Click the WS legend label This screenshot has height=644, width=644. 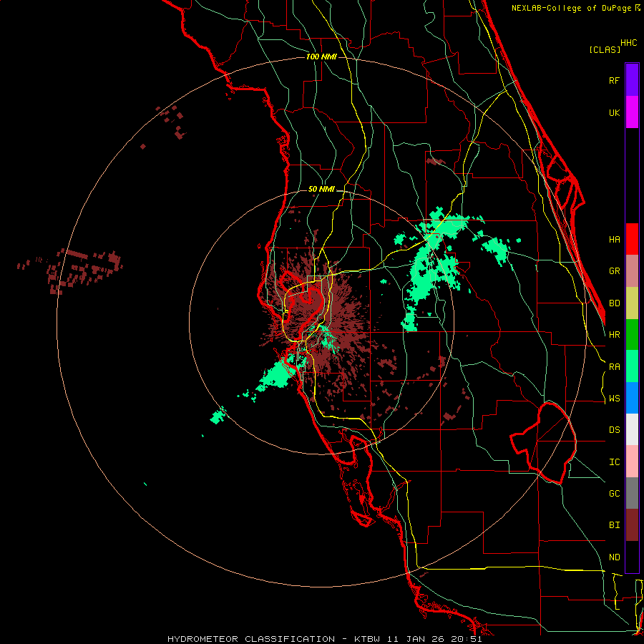pos(614,399)
